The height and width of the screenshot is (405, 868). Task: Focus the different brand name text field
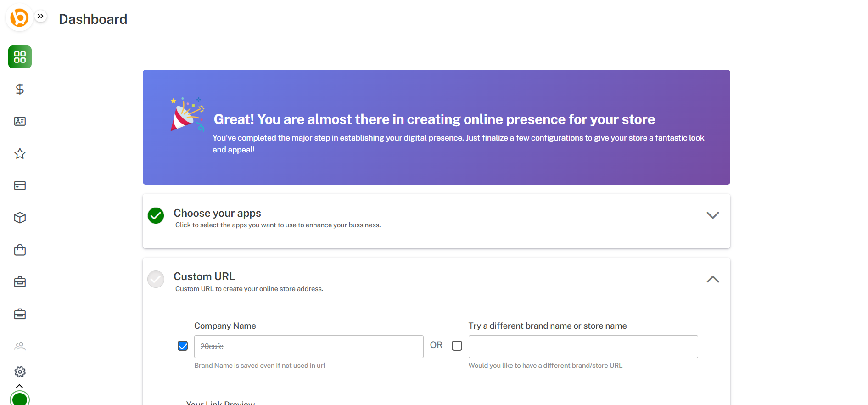pyautogui.click(x=583, y=347)
